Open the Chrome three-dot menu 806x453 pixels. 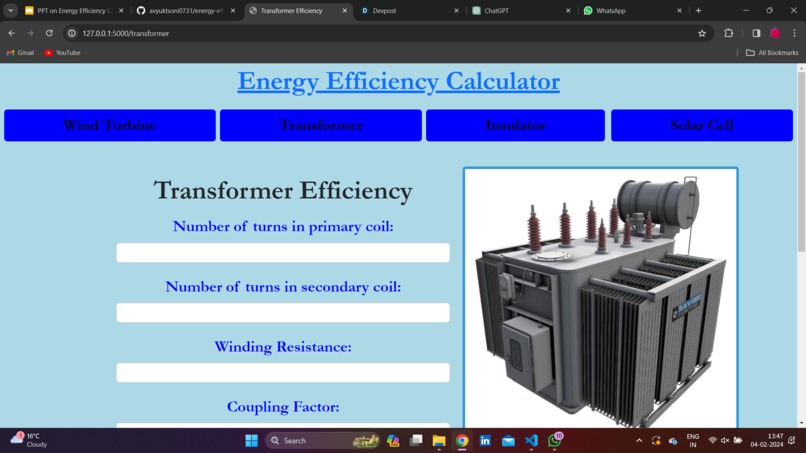pos(794,33)
